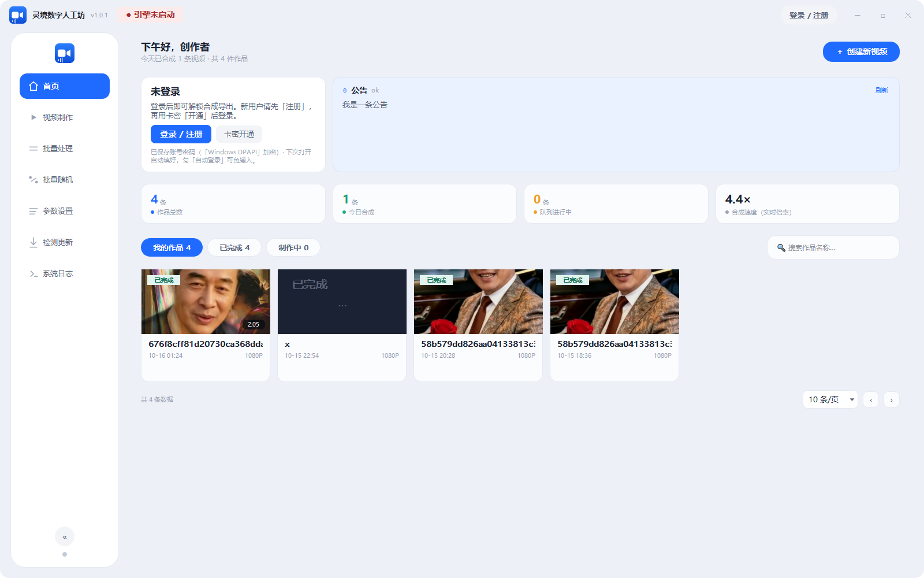
Task: Click the 批量处理 lines icon
Action: [x=33, y=149]
